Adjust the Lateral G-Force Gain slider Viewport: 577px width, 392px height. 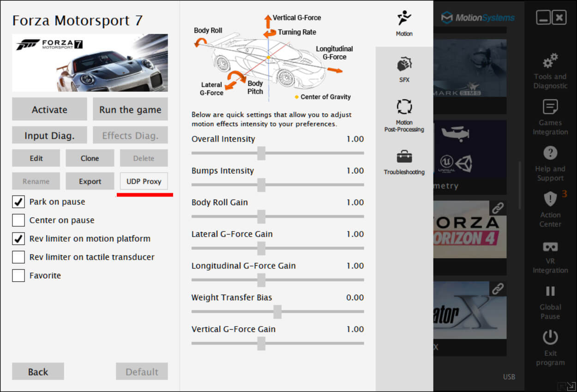coord(261,248)
